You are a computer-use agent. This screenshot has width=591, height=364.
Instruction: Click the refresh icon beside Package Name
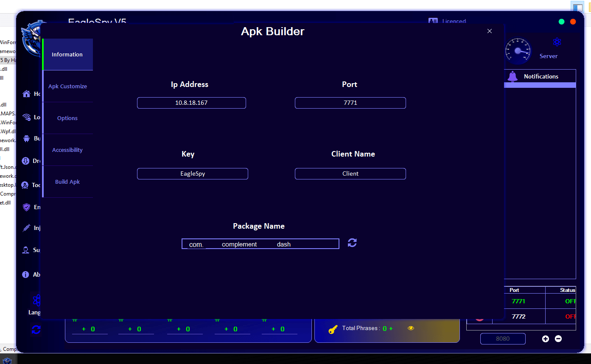(x=352, y=243)
